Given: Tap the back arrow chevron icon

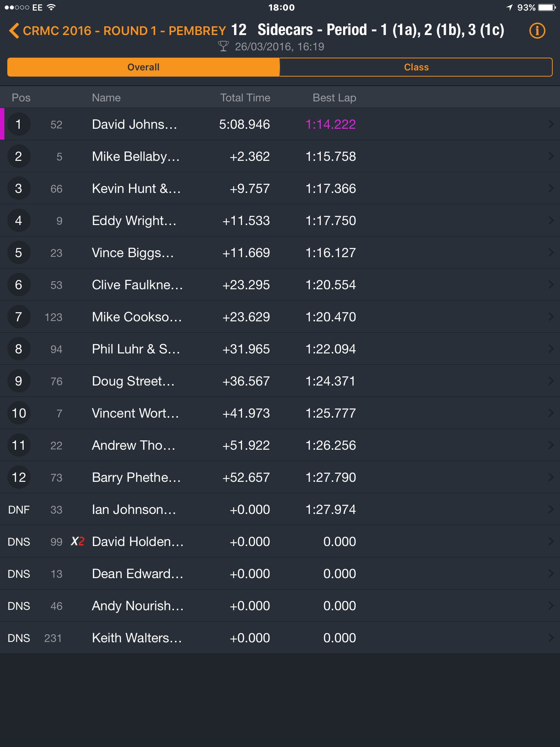Looking at the screenshot, I should [14, 31].
